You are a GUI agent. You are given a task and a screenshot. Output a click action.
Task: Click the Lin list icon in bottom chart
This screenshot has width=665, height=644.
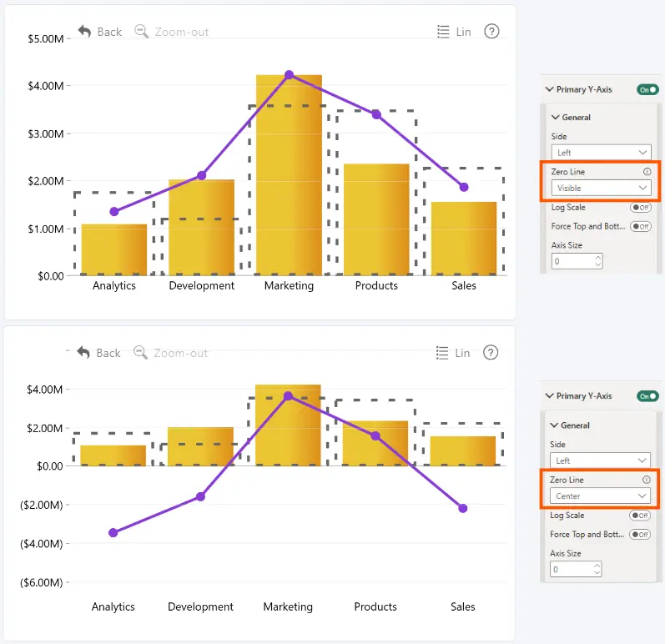tap(442, 353)
